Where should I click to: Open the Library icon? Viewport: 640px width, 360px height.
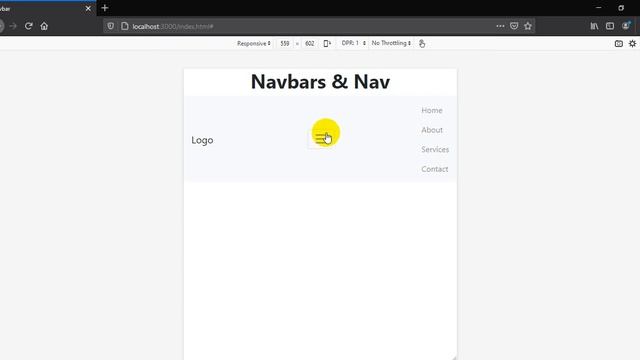pos(594,26)
